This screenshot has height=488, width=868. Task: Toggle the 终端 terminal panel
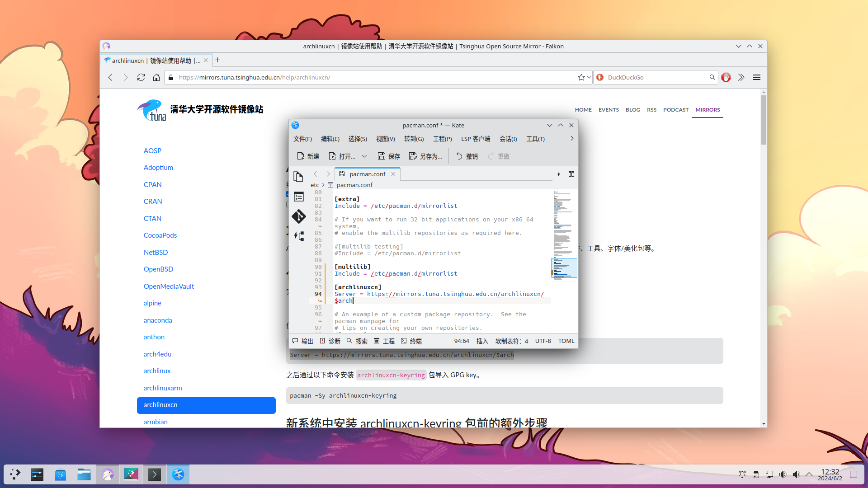411,341
